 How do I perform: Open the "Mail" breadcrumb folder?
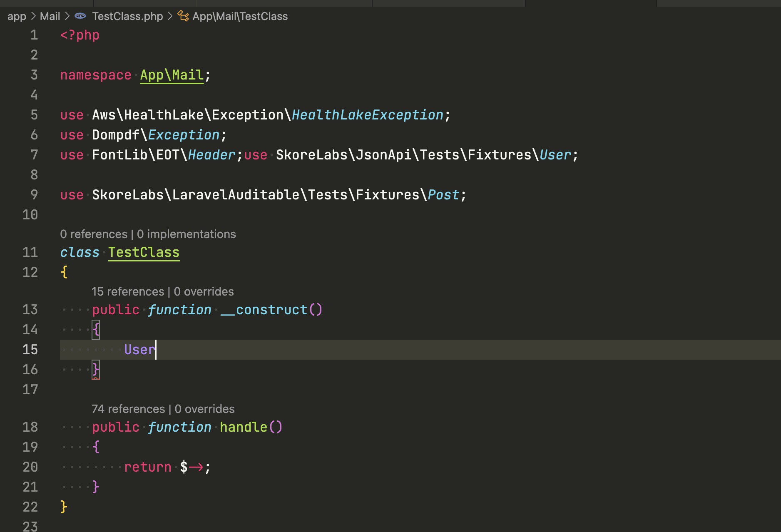pyautogui.click(x=50, y=16)
